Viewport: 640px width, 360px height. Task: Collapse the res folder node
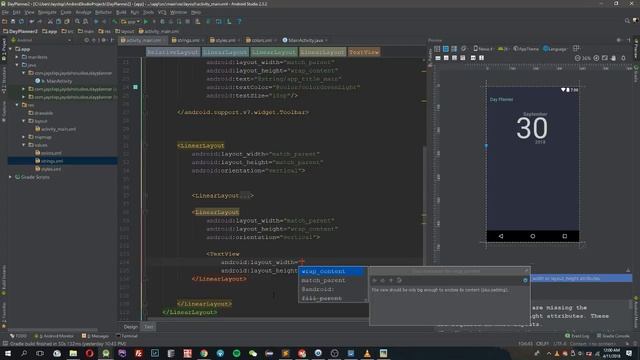pyautogui.click(x=17, y=105)
